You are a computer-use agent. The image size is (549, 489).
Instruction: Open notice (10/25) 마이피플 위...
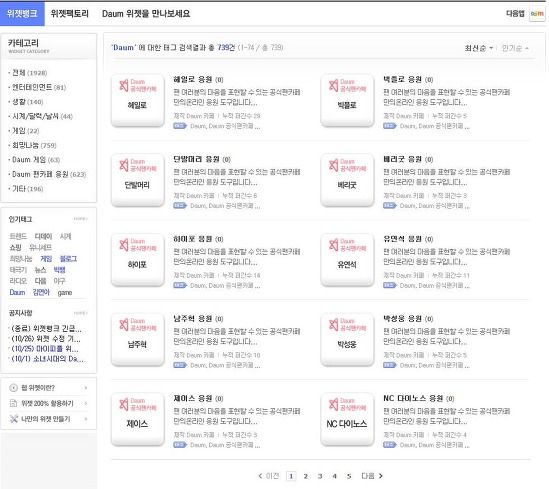click(45, 349)
